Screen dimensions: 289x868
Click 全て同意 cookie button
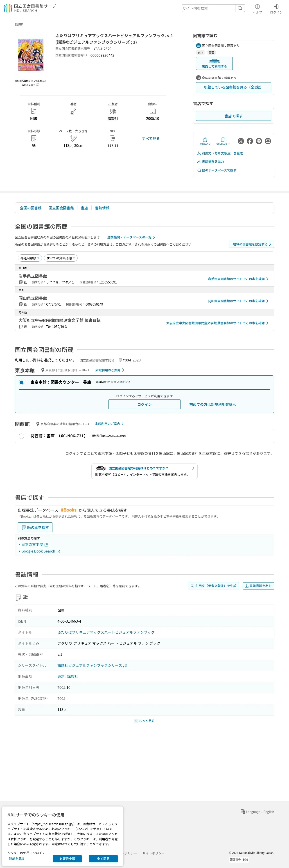tap(103, 859)
